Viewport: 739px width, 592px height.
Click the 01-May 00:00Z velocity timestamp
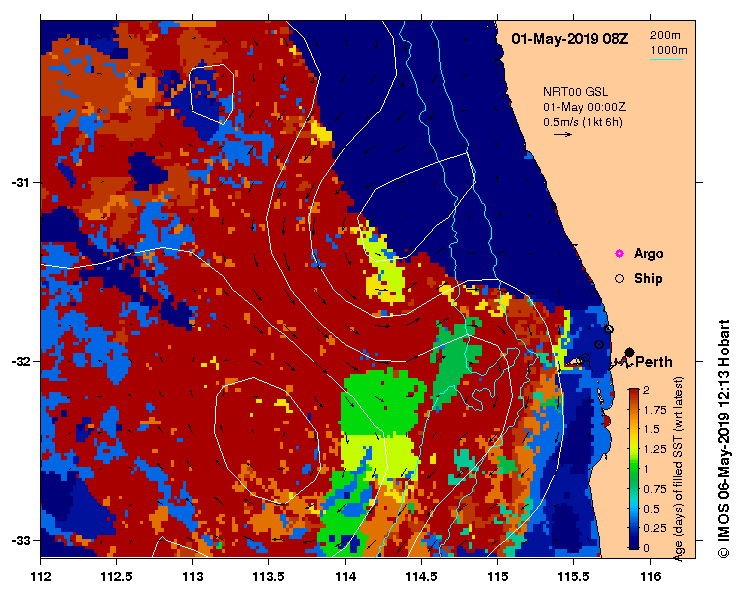pyautogui.click(x=584, y=107)
